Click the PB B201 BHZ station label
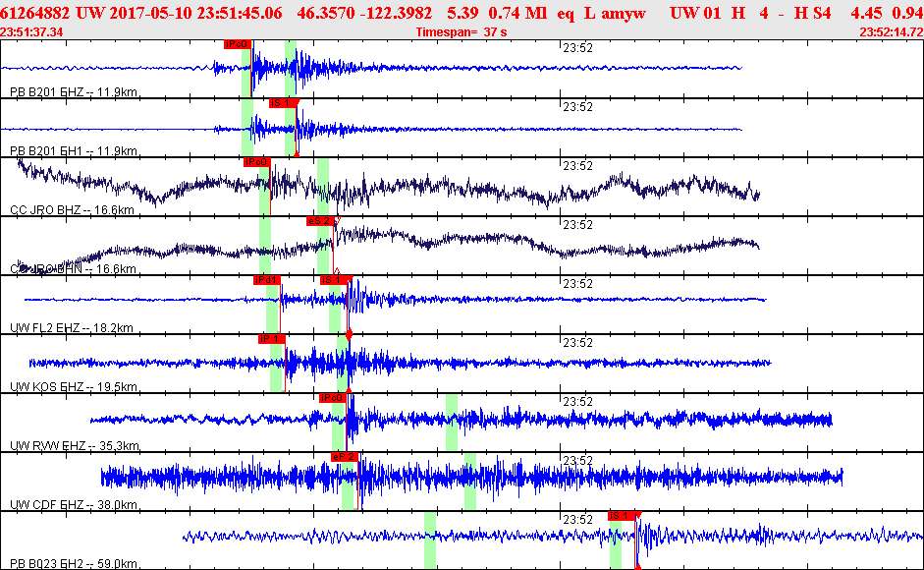Viewport: 924px width, 570px height. [x=73, y=92]
